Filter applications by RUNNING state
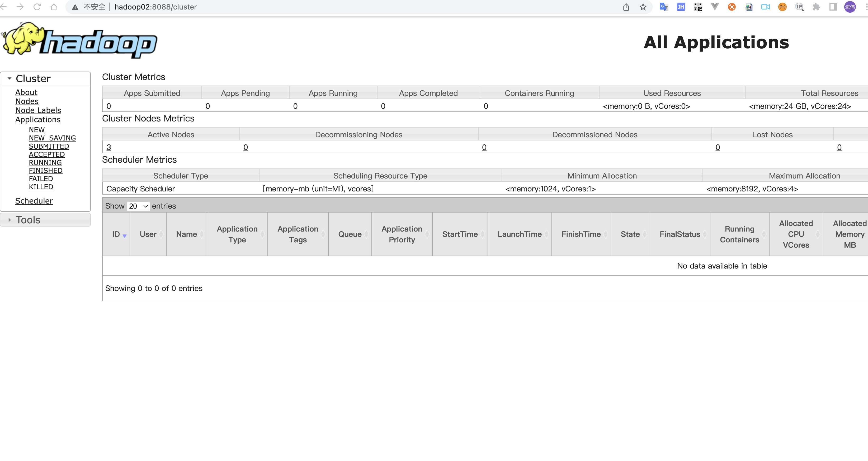Viewport: 868px width, 461px height. [45, 162]
